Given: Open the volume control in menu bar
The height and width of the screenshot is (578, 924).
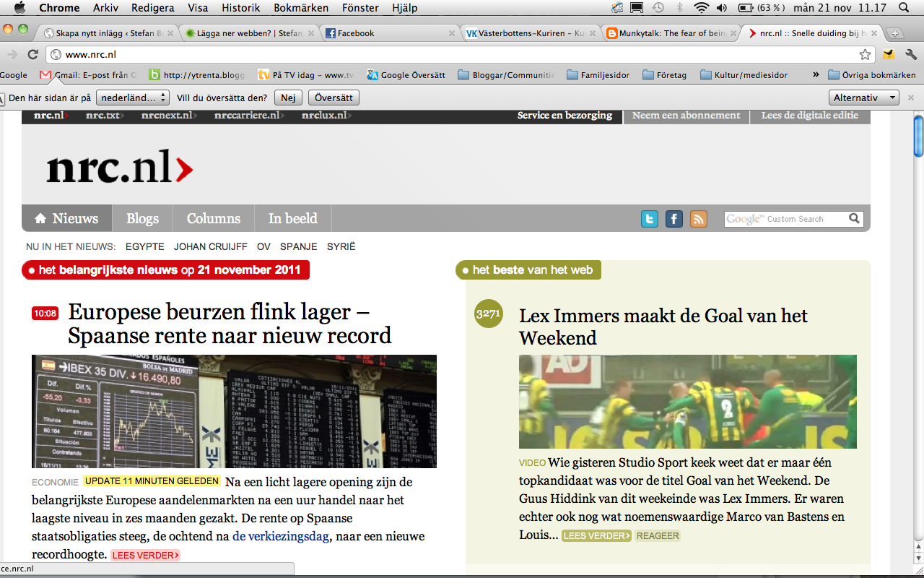Looking at the screenshot, I should pyautogui.click(x=722, y=8).
